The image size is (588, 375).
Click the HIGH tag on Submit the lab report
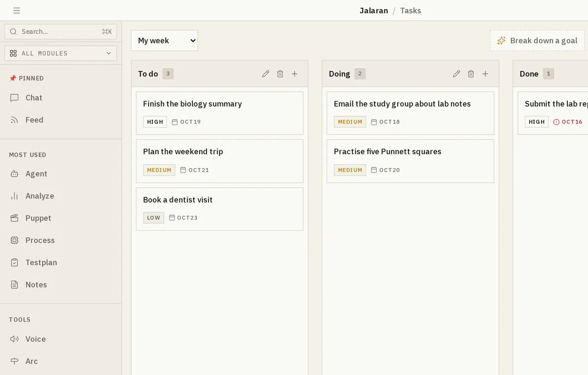point(536,122)
